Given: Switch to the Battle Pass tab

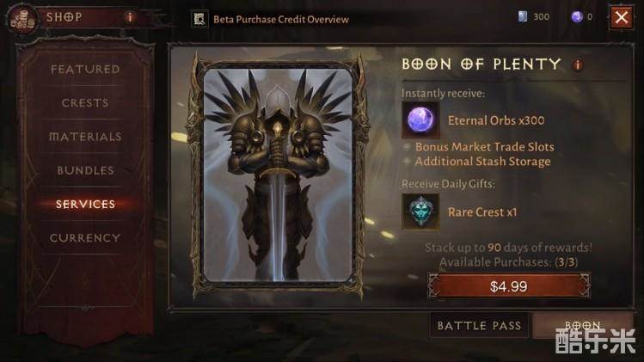Looking at the screenshot, I should pyautogui.click(x=479, y=325).
